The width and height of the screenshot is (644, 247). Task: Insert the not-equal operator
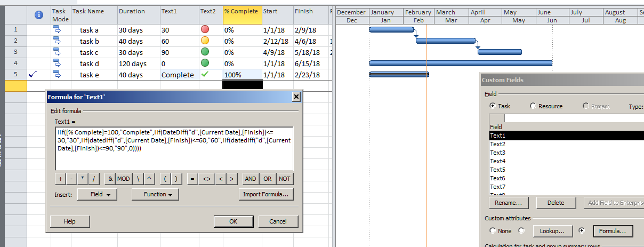(x=206, y=179)
